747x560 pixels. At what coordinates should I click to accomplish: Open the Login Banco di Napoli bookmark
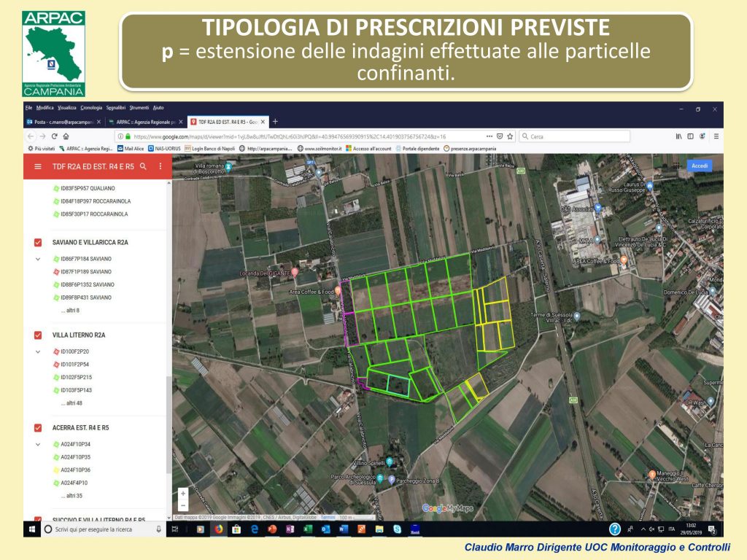tap(210, 149)
